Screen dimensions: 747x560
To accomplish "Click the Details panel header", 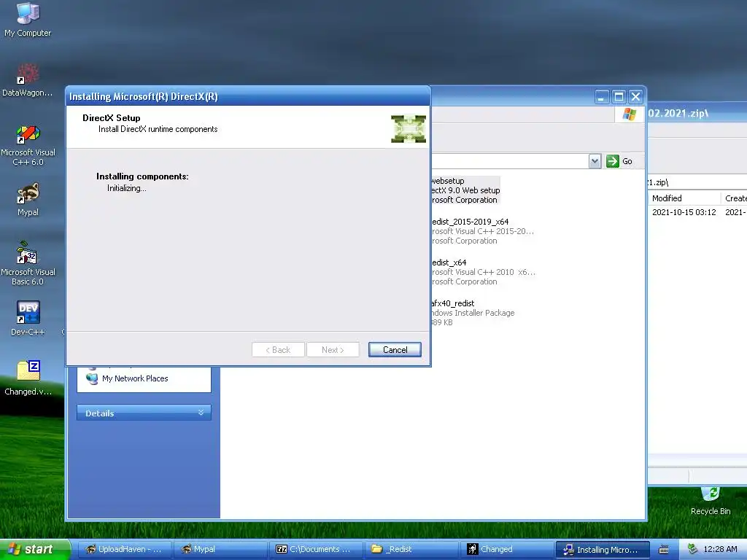I will [x=144, y=413].
